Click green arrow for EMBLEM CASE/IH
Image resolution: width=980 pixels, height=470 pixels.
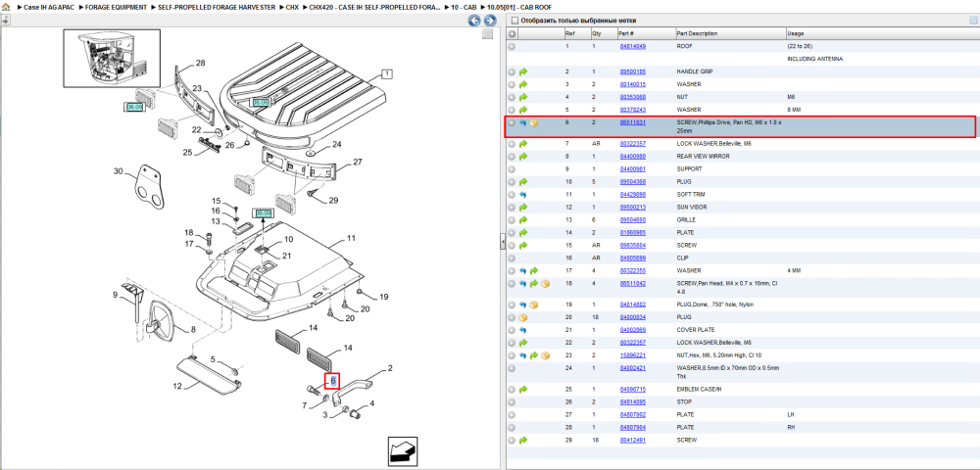click(523, 390)
